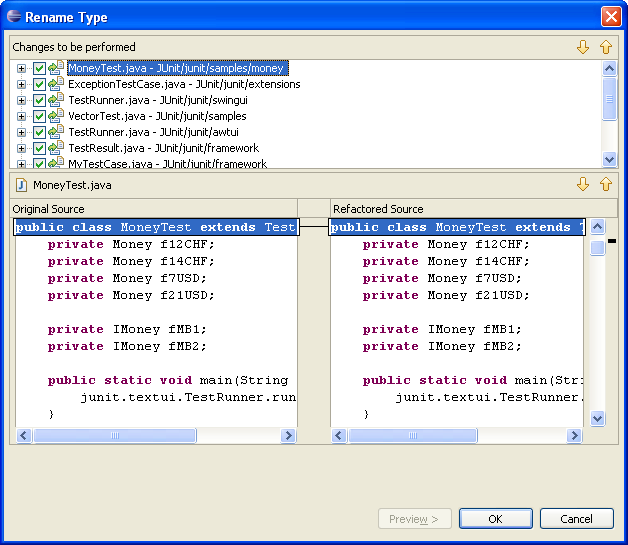Click Original Source horizontal scrollbar thumb
The height and width of the screenshot is (545, 628).
point(115,435)
